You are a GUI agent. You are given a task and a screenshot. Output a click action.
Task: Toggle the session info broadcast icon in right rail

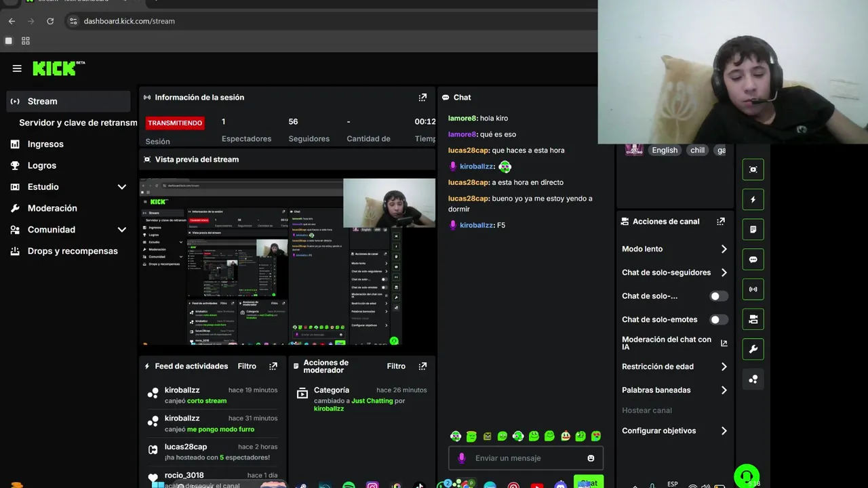[x=753, y=289]
